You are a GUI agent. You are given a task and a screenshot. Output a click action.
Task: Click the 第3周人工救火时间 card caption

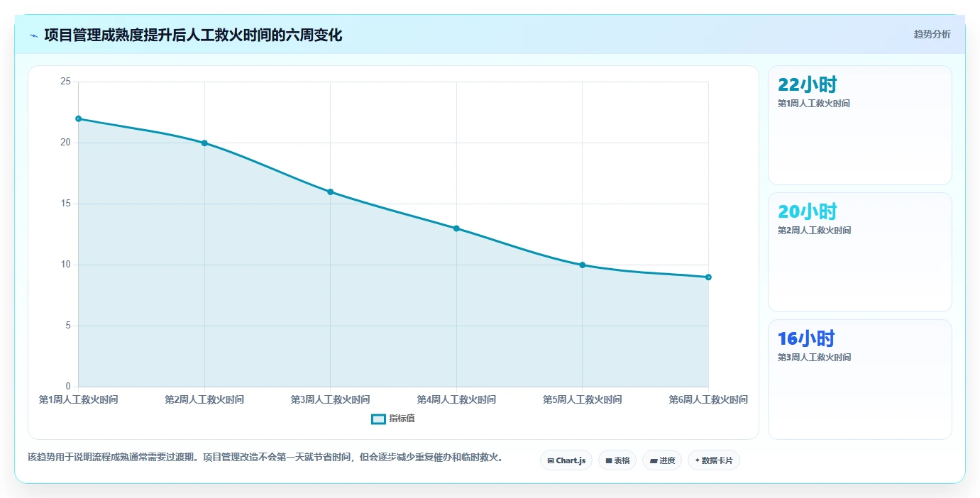click(x=814, y=358)
